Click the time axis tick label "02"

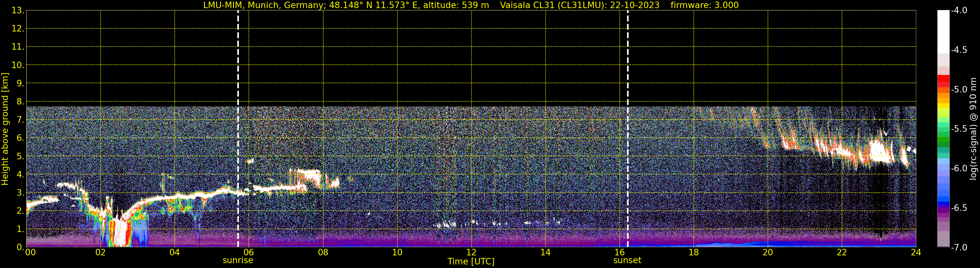(x=100, y=252)
